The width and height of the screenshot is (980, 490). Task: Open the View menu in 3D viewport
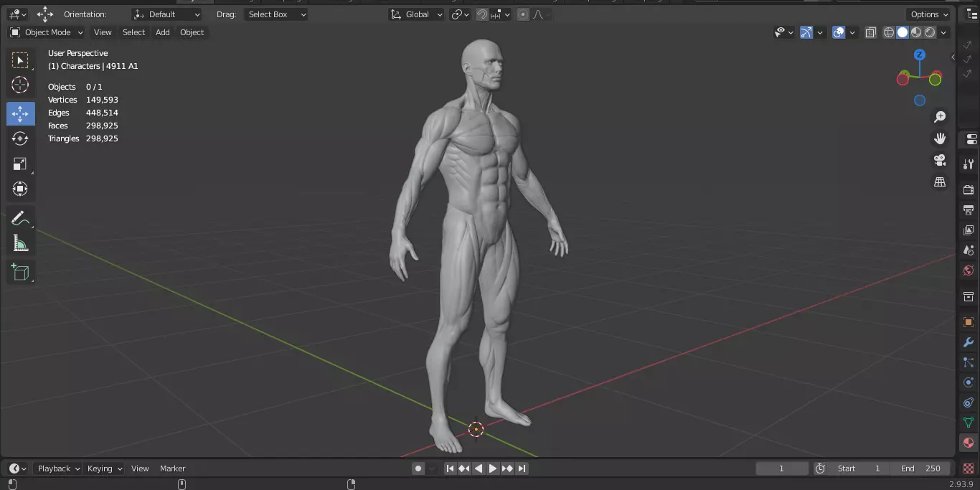[x=103, y=32]
